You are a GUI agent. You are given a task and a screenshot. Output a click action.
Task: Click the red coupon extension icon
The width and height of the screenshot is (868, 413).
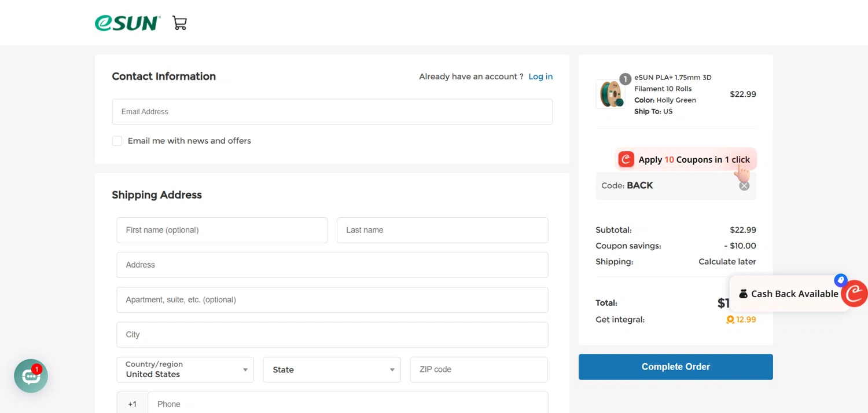tap(855, 293)
